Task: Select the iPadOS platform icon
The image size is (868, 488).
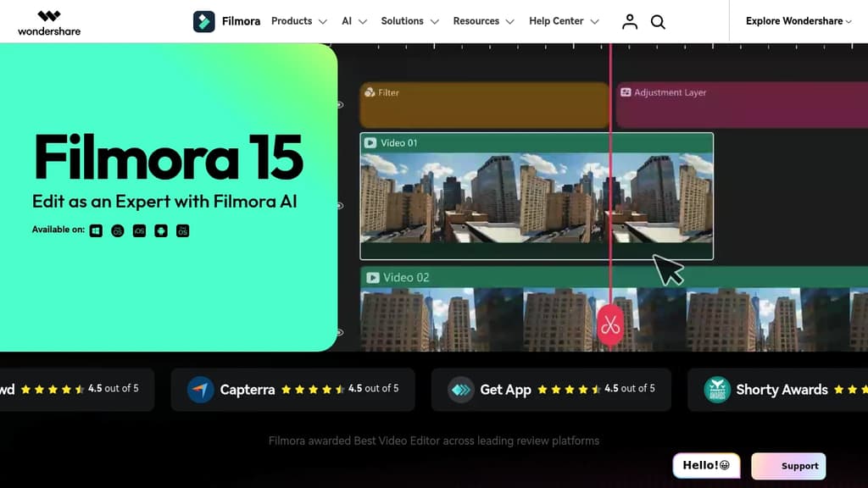Action: tap(183, 230)
